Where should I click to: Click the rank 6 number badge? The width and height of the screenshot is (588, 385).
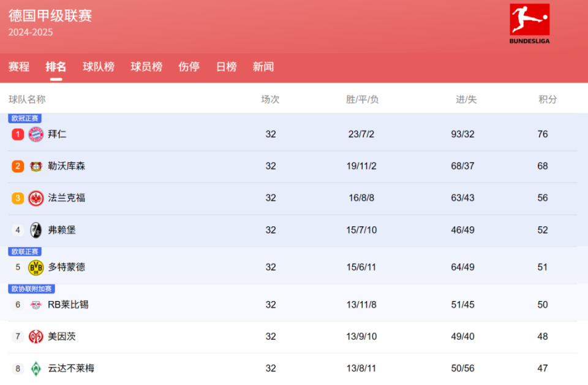tap(18, 305)
